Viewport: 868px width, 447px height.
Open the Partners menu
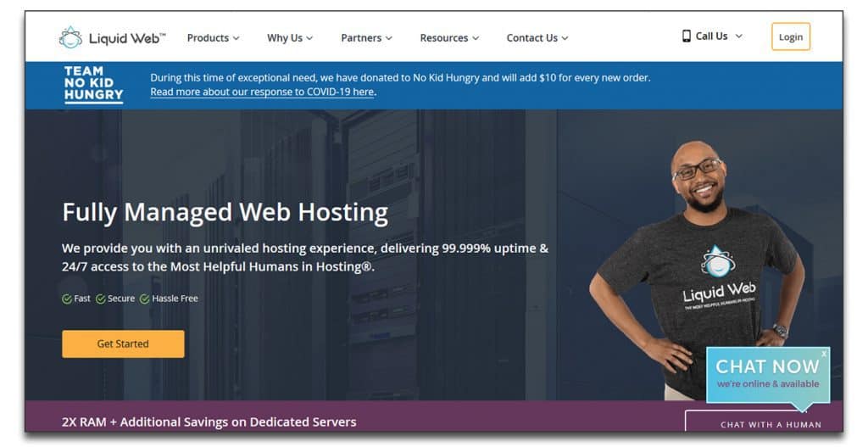tap(366, 37)
